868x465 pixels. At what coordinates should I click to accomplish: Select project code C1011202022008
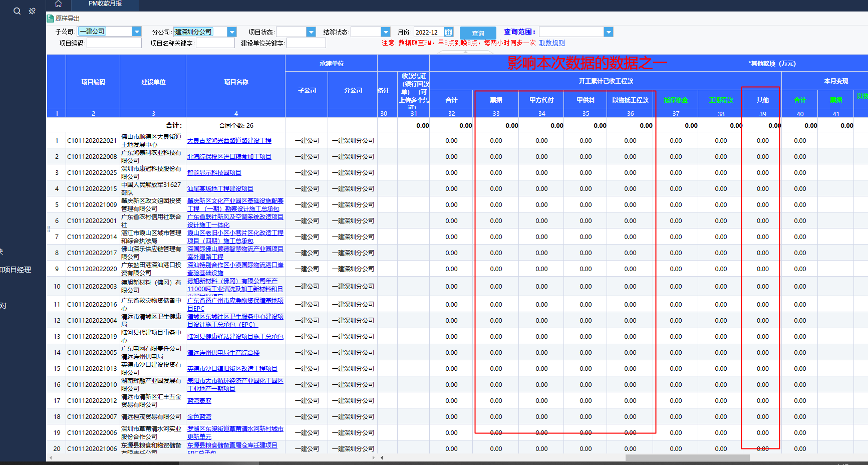pyautogui.click(x=92, y=157)
